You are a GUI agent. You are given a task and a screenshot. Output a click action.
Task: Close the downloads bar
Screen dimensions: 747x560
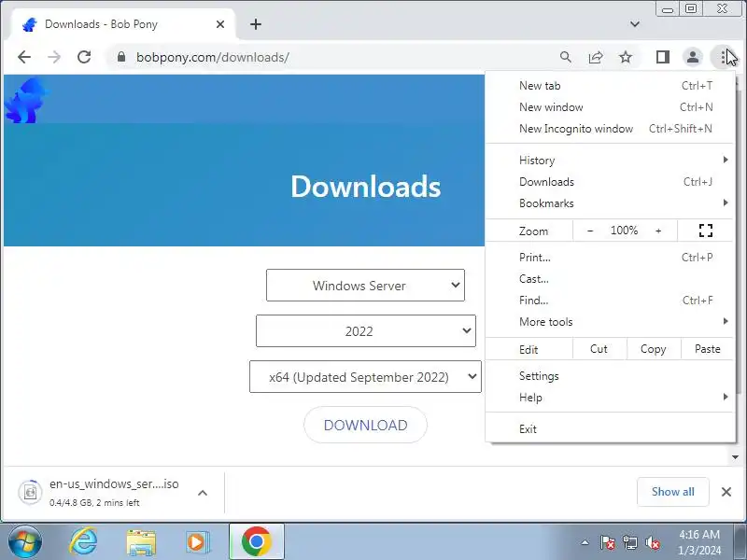click(x=726, y=492)
